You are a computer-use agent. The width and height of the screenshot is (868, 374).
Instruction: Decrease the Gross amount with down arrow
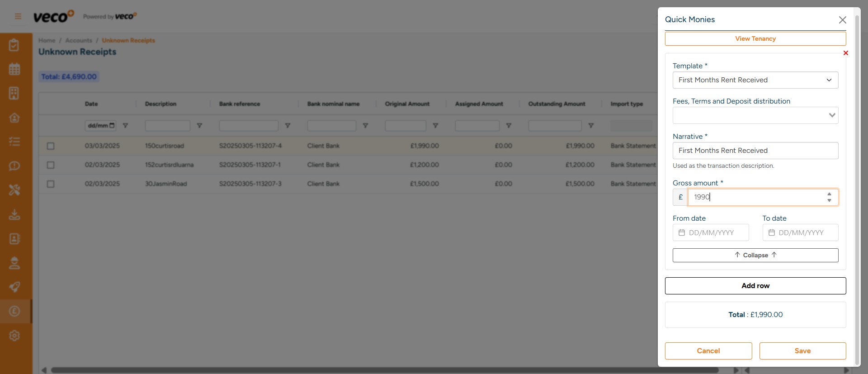(x=829, y=200)
